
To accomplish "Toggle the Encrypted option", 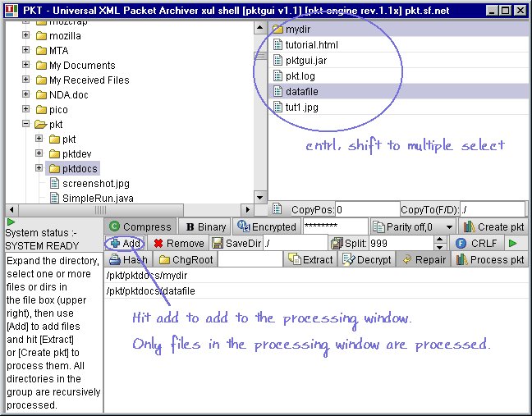I will pos(266,226).
